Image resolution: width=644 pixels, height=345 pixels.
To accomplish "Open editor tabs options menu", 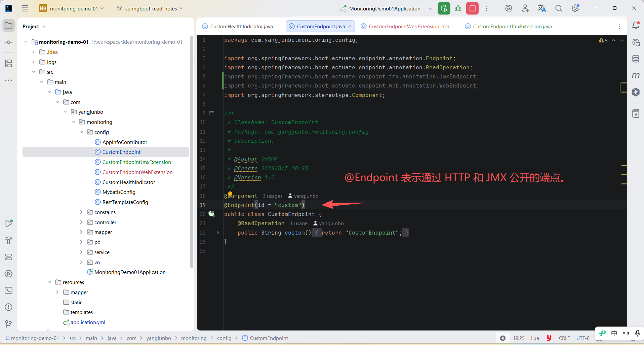I will pos(619,26).
